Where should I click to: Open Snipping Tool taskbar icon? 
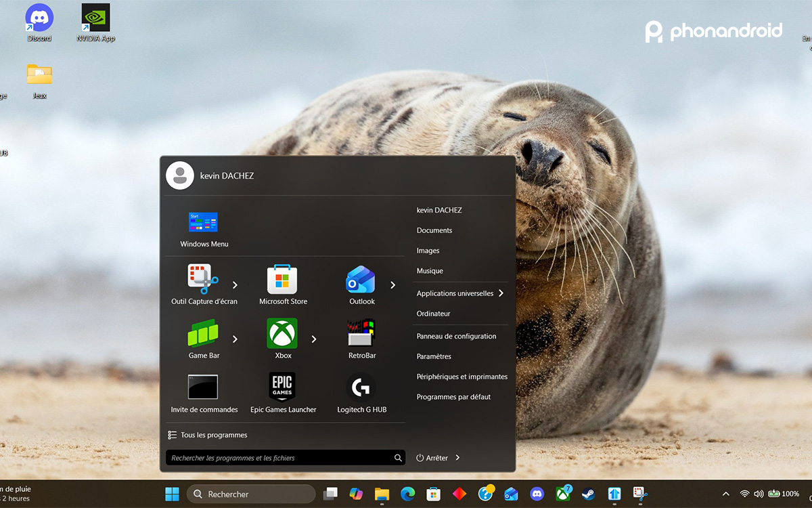click(640, 494)
